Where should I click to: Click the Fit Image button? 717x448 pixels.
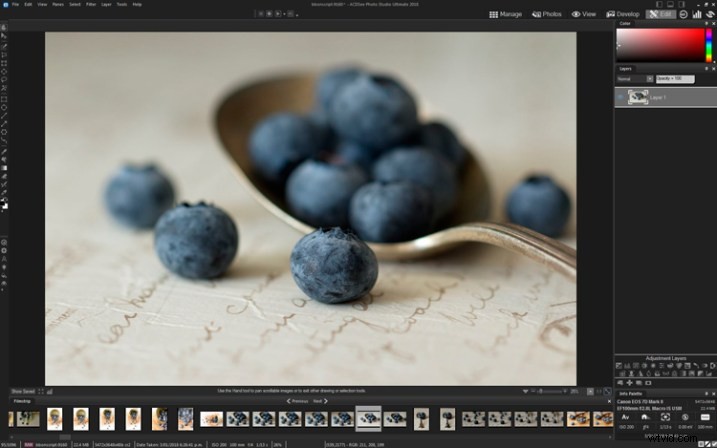pos(607,391)
